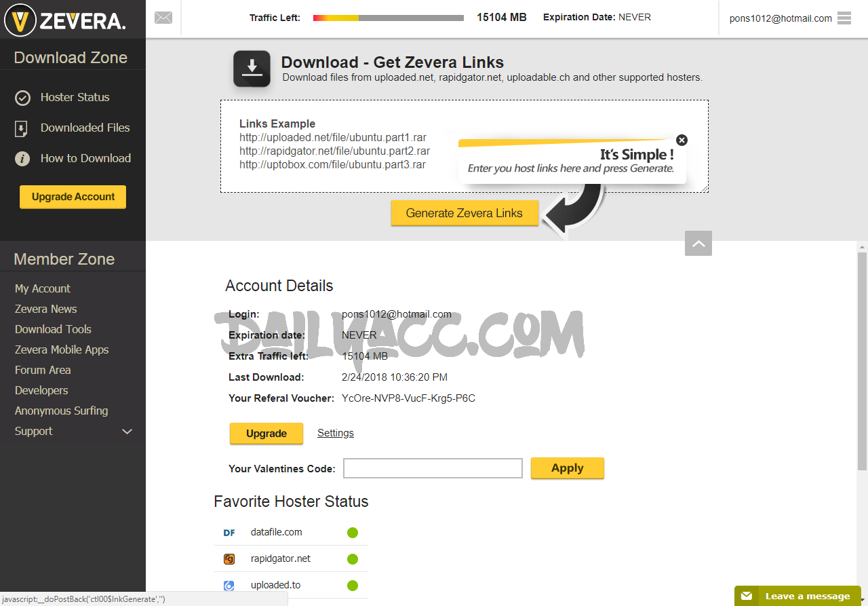This screenshot has width=868, height=606.
Task: Click the green status dot for rapidgator.net
Action: coord(353,559)
